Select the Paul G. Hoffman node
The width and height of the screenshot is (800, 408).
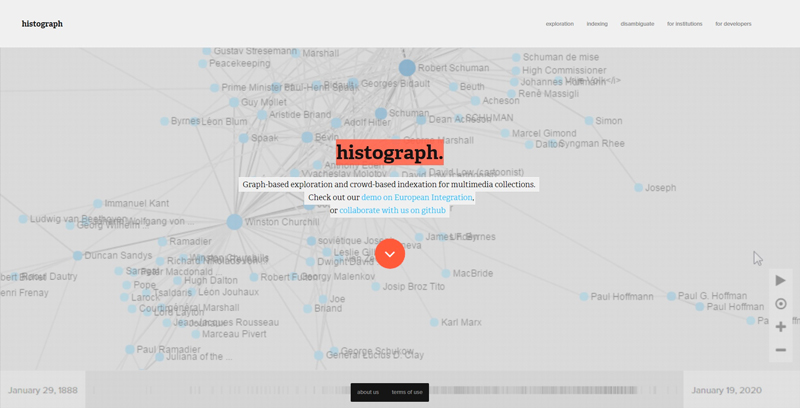coord(671,296)
